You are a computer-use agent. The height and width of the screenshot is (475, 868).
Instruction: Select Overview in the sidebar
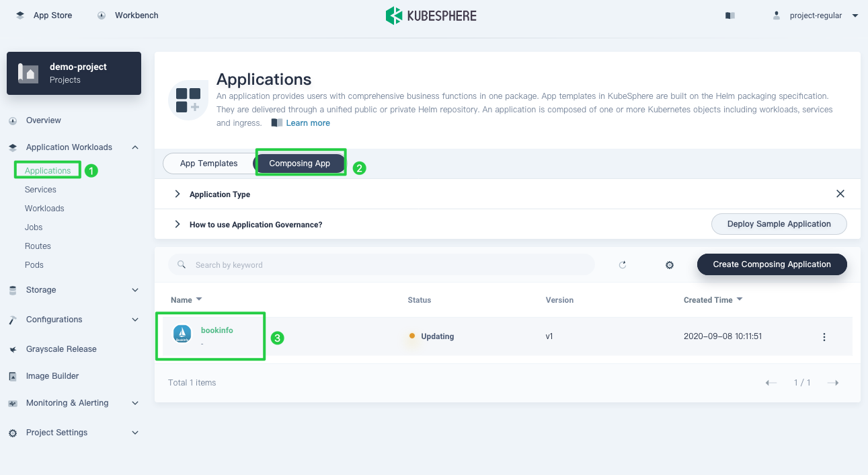pos(42,120)
